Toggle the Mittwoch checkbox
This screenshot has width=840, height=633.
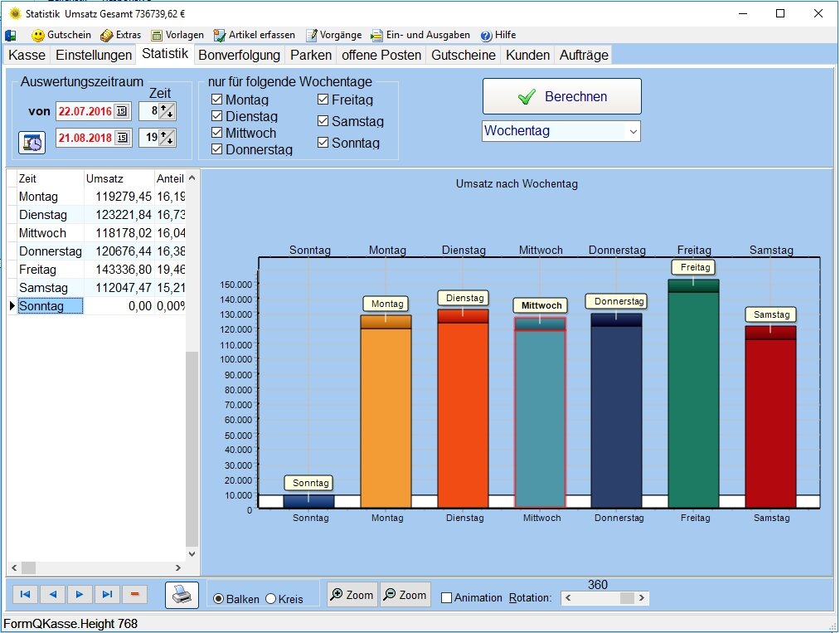[216, 133]
